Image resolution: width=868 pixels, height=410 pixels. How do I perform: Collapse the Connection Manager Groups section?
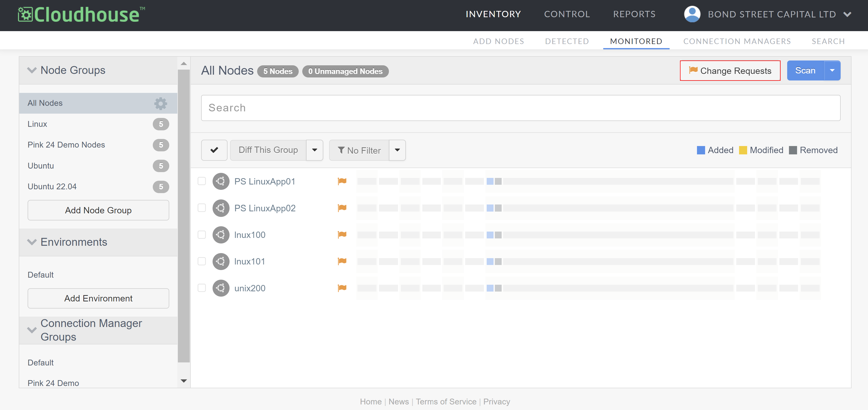pyautogui.click(x=32, y=330)
